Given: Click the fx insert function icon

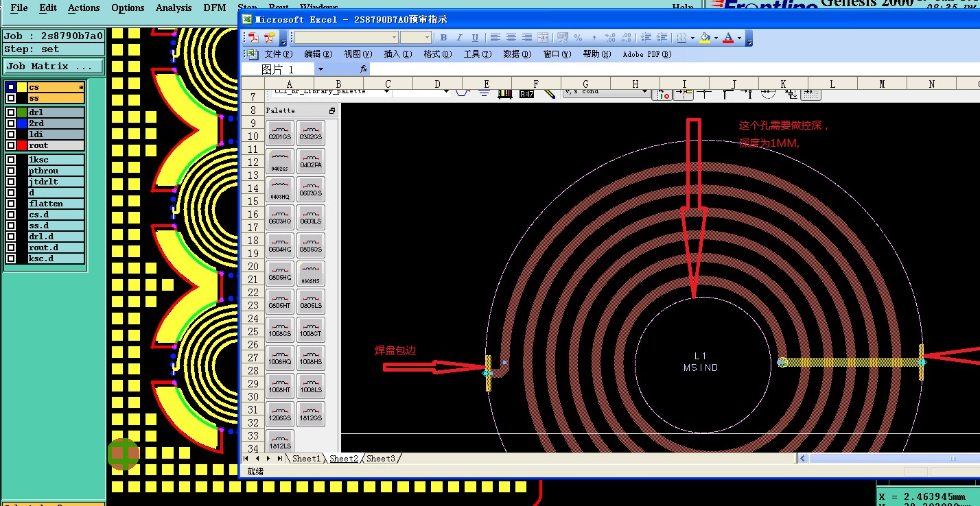Looking at the screenshot, I should [x=364, y=69].
